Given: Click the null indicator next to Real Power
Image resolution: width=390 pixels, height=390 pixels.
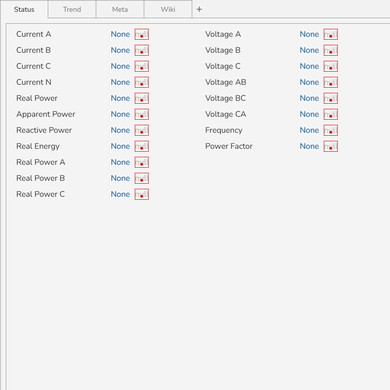Looking at the screenshot, I should point(142,98).
